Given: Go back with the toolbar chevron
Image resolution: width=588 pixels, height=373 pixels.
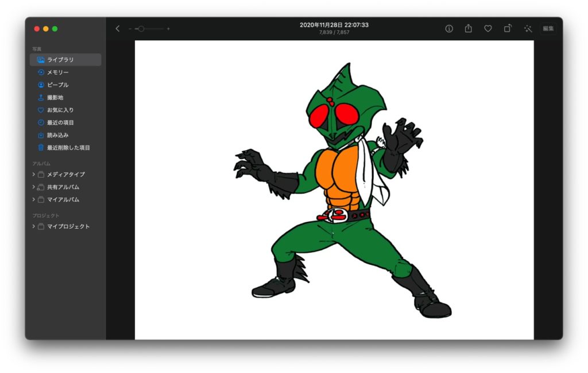Looking at the screenshot, I should [117, 29].
